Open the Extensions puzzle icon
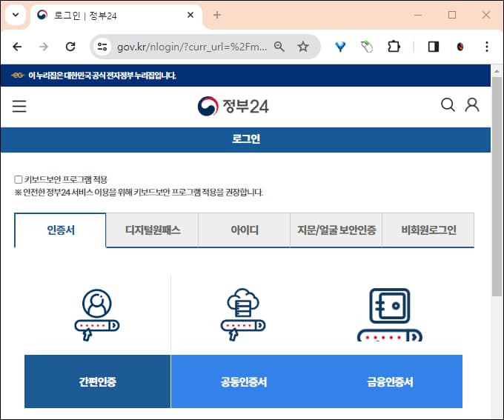 coord(394,47)
